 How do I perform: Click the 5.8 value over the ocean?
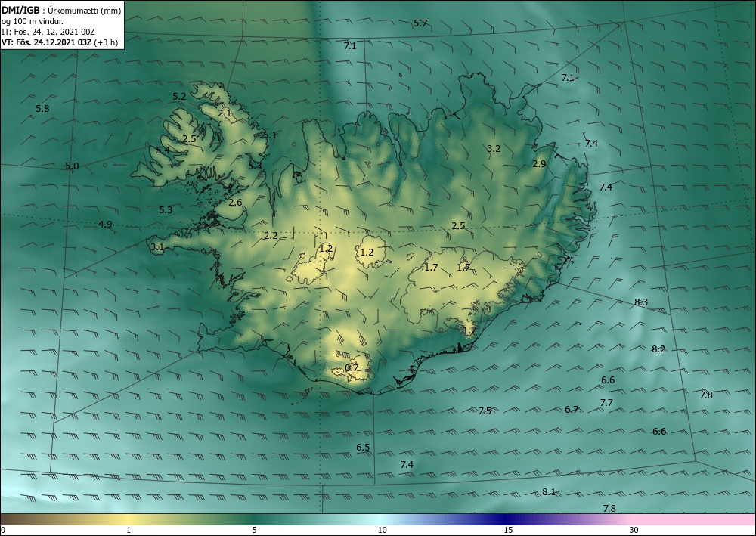pos(42,108)
